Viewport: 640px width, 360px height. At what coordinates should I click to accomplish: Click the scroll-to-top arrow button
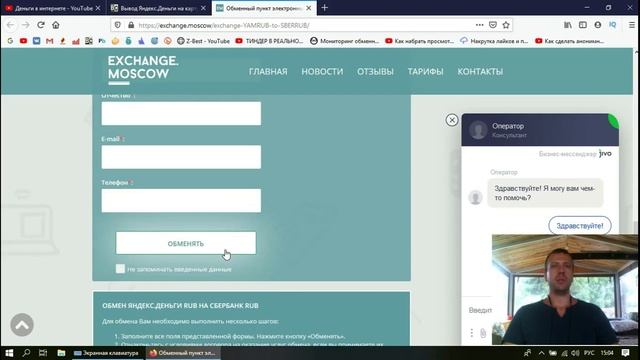point(22,324)
